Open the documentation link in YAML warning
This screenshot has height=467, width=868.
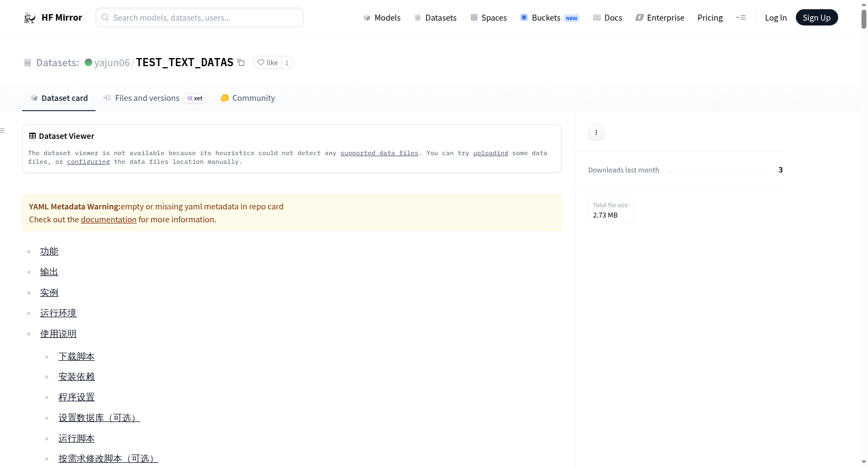[x=108, y=220]
